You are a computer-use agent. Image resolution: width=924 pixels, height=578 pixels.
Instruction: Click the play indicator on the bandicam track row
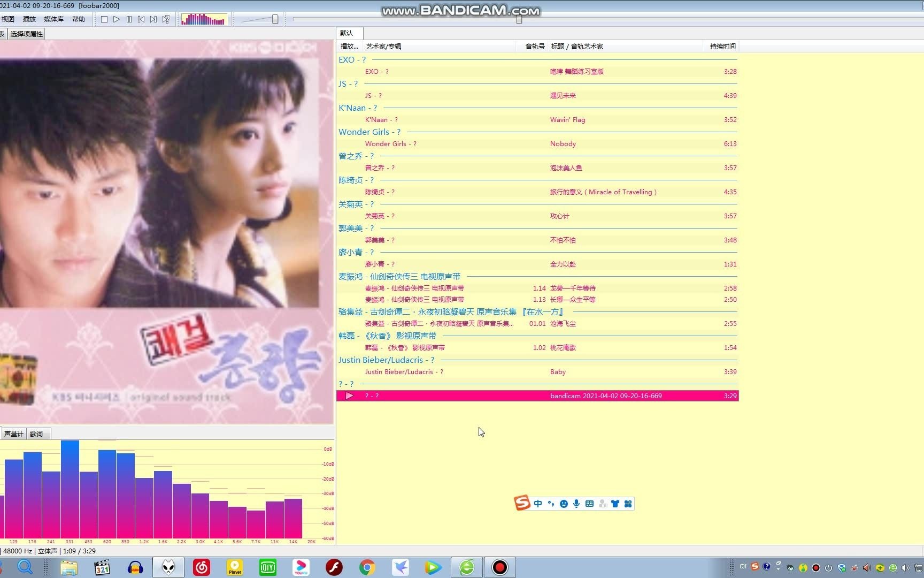[x=349, y=396]
